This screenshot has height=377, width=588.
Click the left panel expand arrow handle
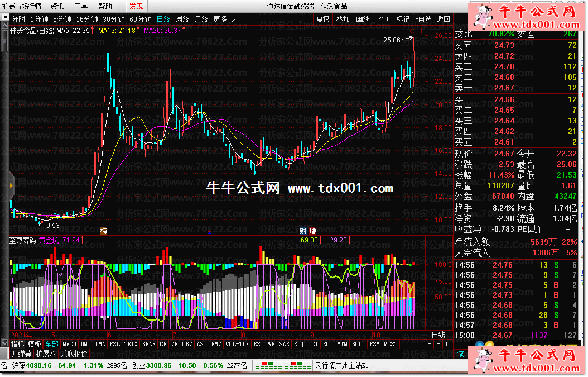click(12, 185)
